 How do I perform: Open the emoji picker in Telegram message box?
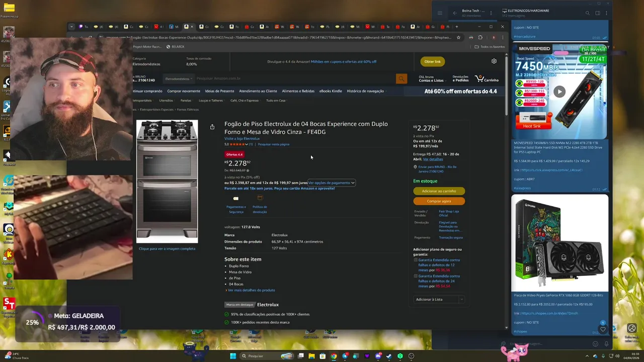[x=595, y=344]
